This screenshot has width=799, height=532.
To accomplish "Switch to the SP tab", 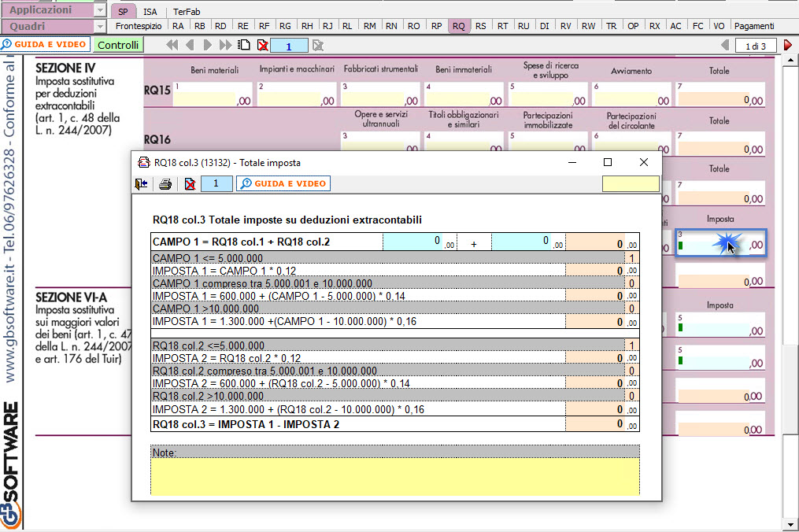I will coord(123,11).
